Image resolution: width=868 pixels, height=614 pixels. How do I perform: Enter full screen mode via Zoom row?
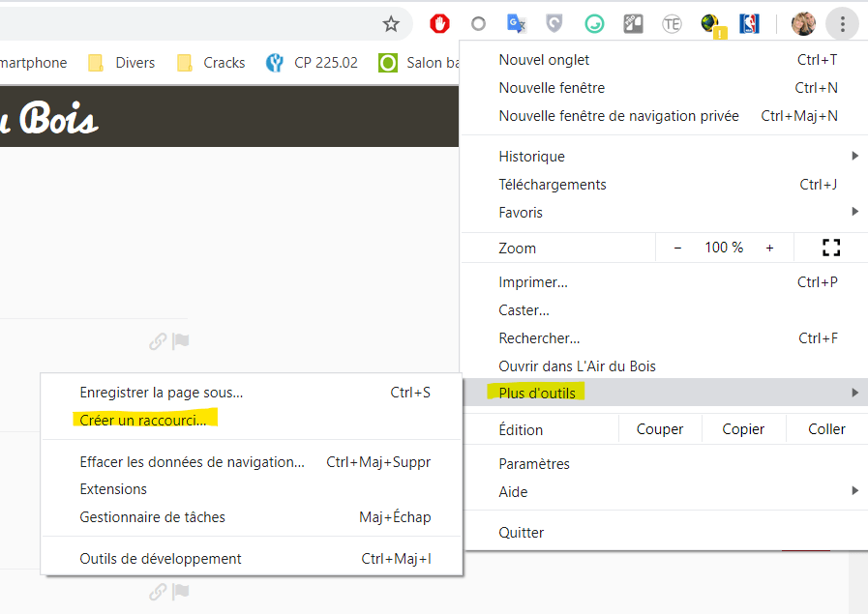tap(831, 248)
